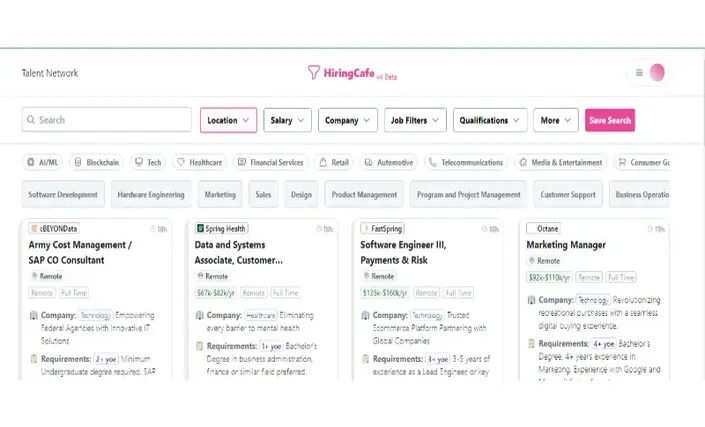Select the Customer Support category
Viewport: 705px width, 427px height.
click(568, 194)
